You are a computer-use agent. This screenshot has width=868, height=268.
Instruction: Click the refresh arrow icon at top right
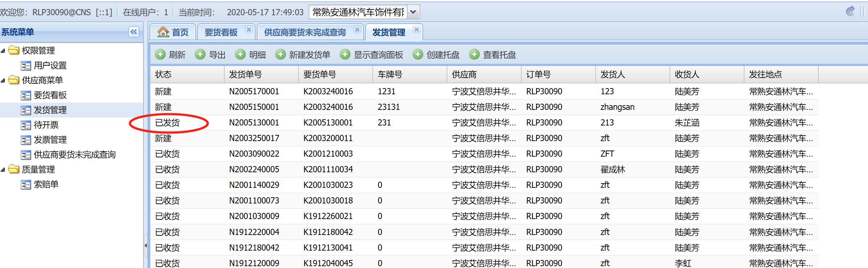click(850, 11)
